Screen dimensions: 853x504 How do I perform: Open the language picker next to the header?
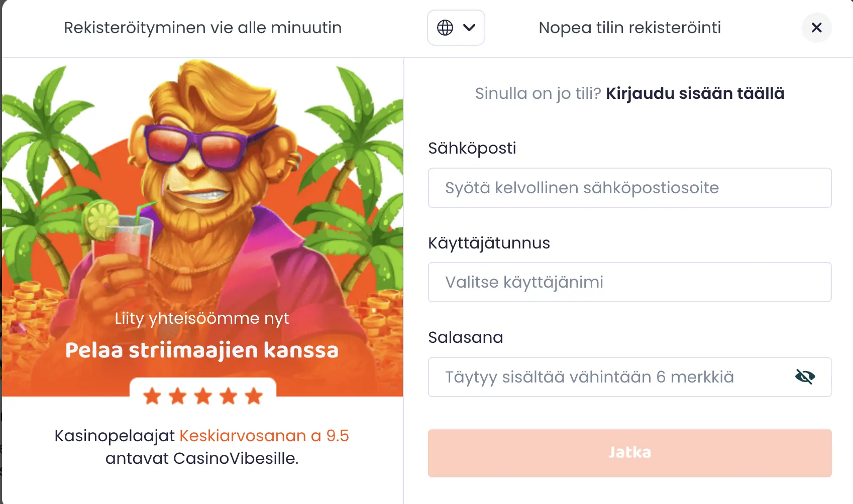[x=456, y=28]
